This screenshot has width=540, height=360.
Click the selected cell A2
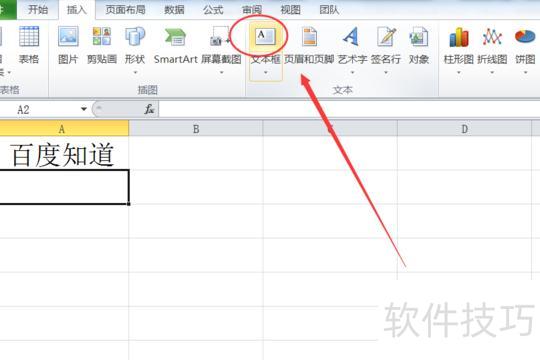pos(64,187)
